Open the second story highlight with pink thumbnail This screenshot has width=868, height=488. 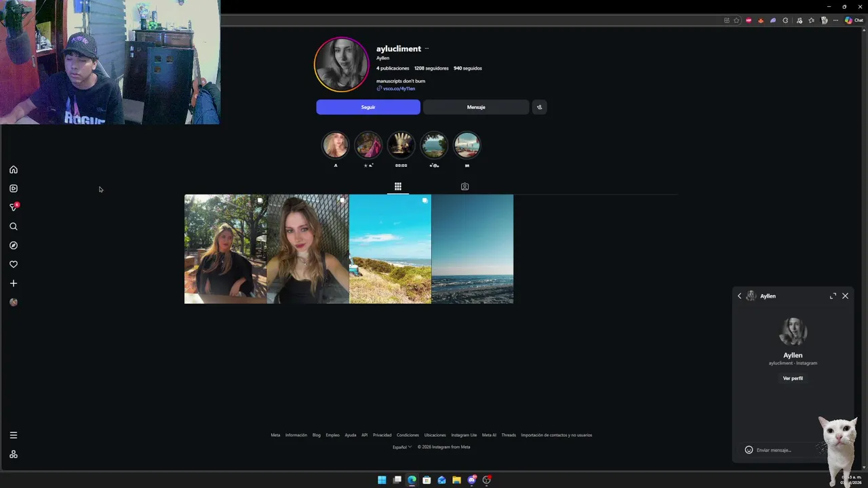(368, 145)
